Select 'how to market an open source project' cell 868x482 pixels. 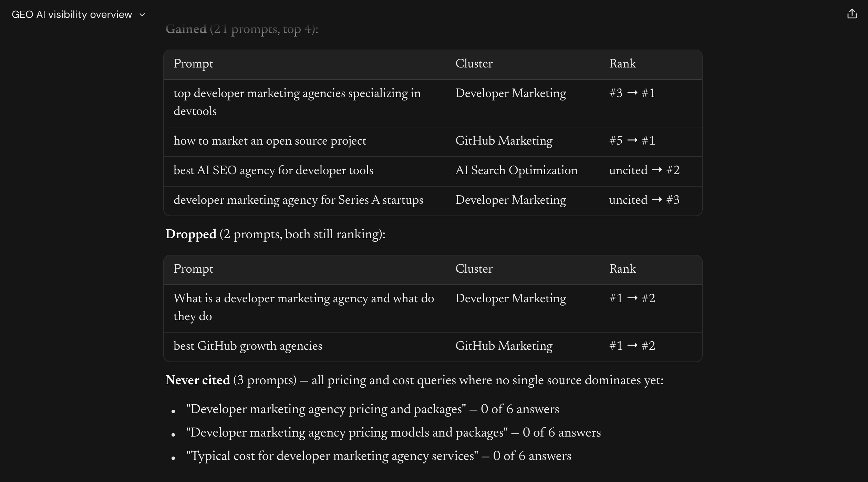tap(270, 140)
